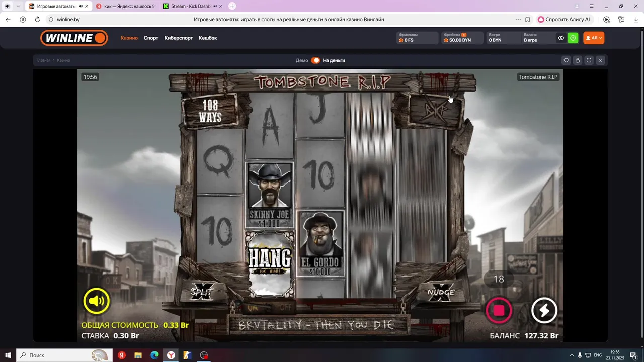The image size is (644, 362).
Task: Activate the lightning turbo spin button
Action: pos(544,310)
